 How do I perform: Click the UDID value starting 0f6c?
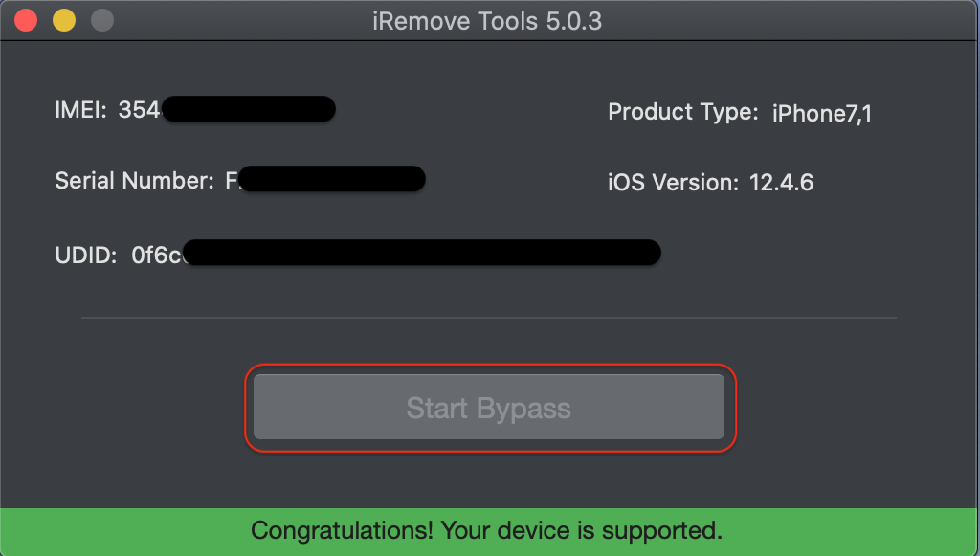156,256
